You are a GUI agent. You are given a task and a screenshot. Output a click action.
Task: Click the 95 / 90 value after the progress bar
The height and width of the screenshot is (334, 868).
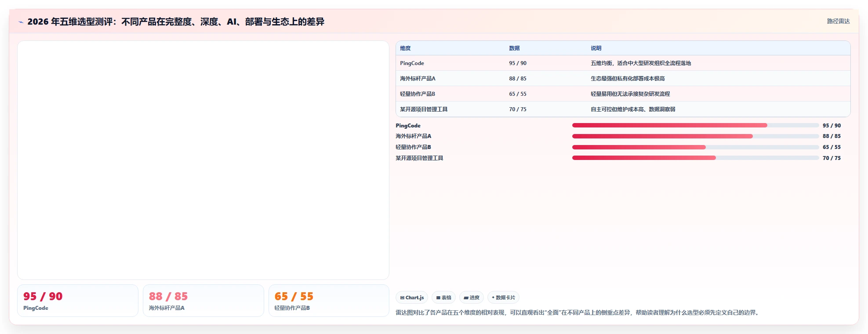(x=832, y=126)
